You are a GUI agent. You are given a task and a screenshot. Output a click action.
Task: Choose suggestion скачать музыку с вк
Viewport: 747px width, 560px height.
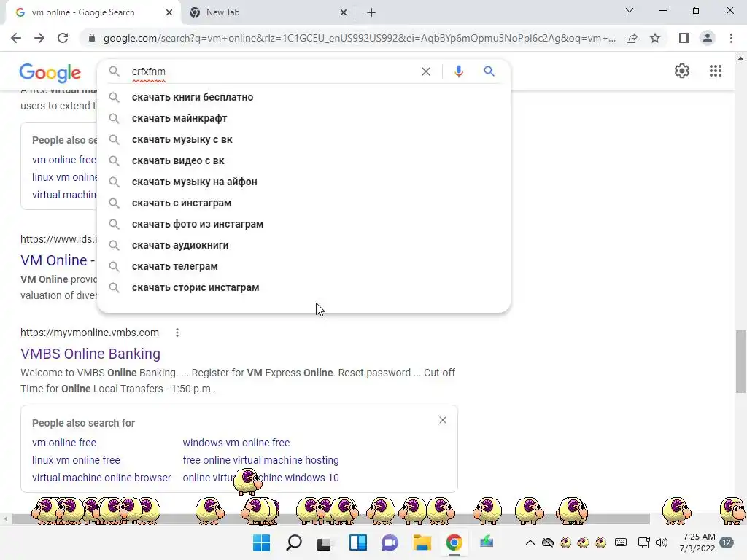pyautogui.click(x=304, y=139)
